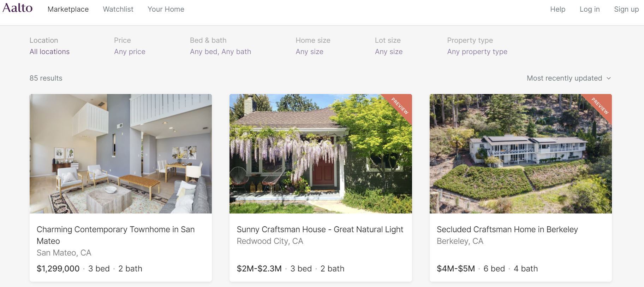This screenshot has width=644, height=287.
Task: View the Sunny Craftsman House photo
Action: click(321, 154)
